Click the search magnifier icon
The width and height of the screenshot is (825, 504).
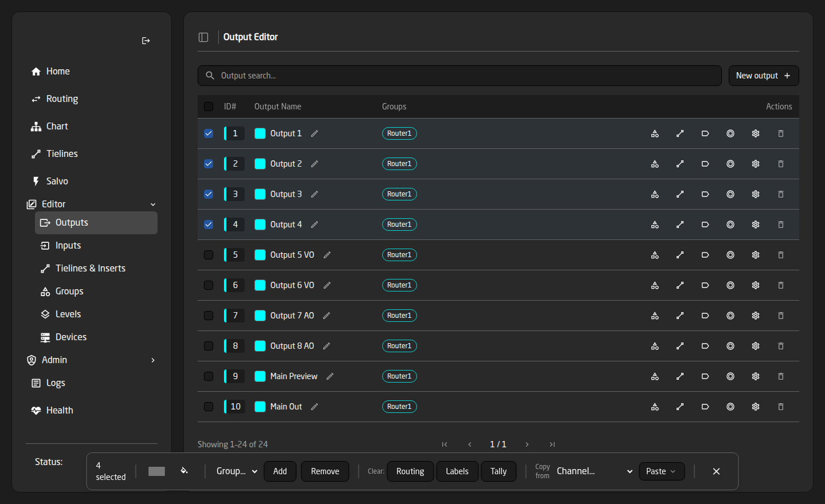(210, 76)
